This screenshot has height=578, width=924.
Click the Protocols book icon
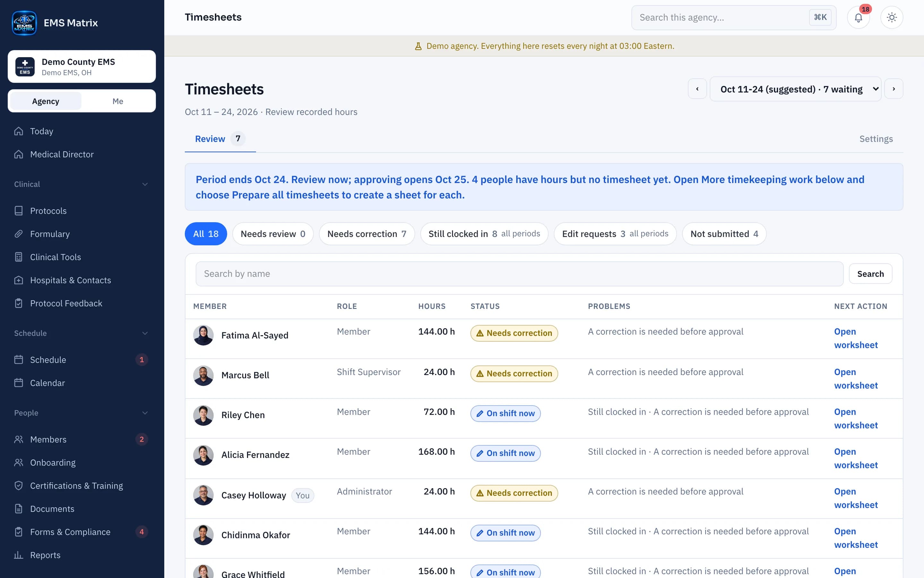[x=19, y=211]
